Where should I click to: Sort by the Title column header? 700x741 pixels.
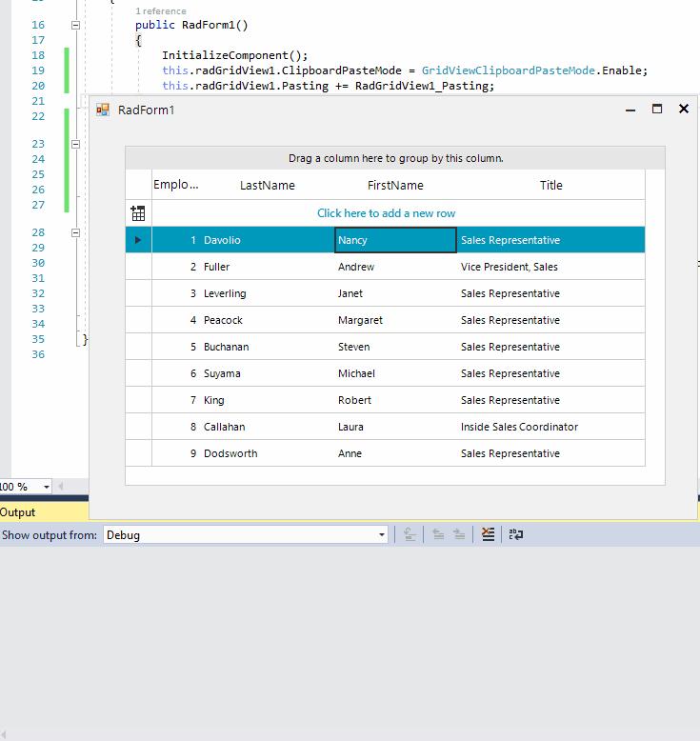550,186
